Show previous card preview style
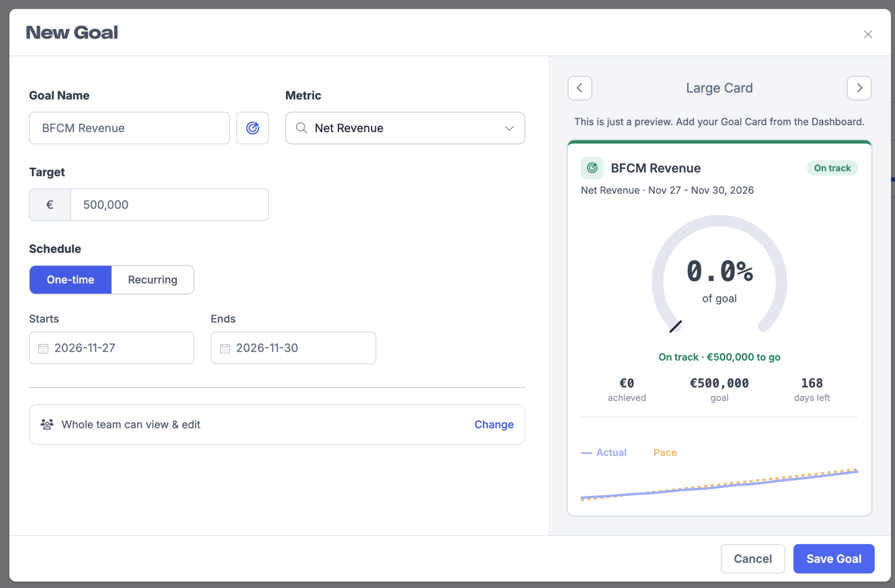Viewport: 895px width, 588px height. pos(580,88)
